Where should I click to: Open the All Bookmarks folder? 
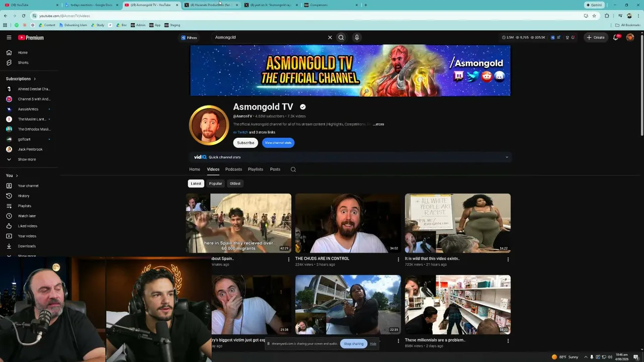coord(628,25)
